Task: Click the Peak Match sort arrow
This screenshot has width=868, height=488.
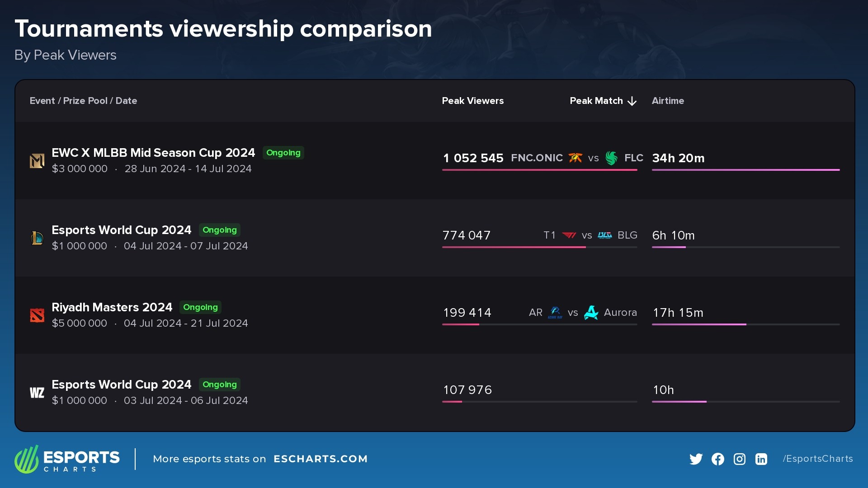Action: 632,101
